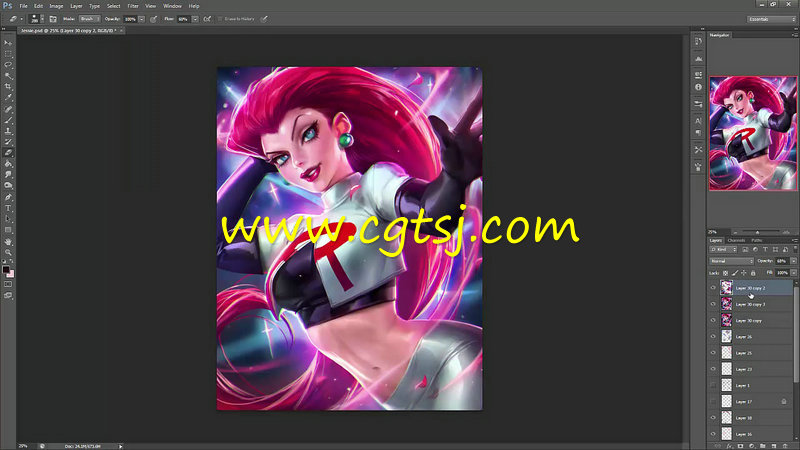Select the Rectangular Marquee tool
Image resolution: width=800 pixels, height=450 pixels.
[x=8, y=54]
